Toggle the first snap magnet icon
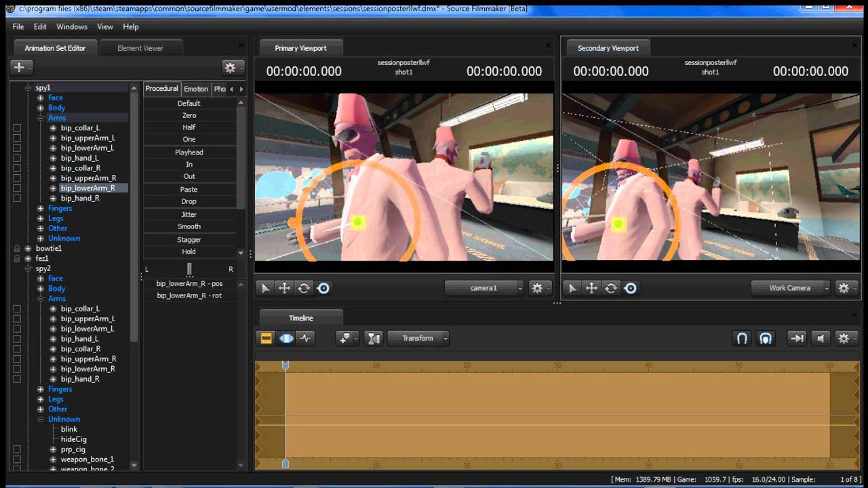This screenshot has height=488, width=868. [x=742, y=338]
